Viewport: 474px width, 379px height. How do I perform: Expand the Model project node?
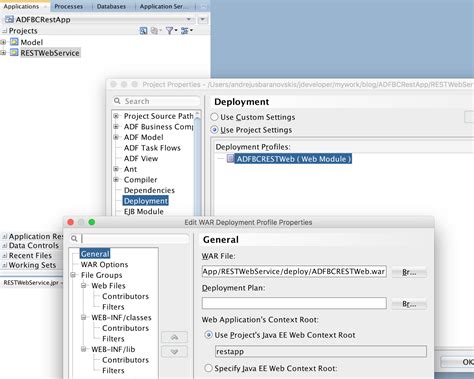point(3,42)
